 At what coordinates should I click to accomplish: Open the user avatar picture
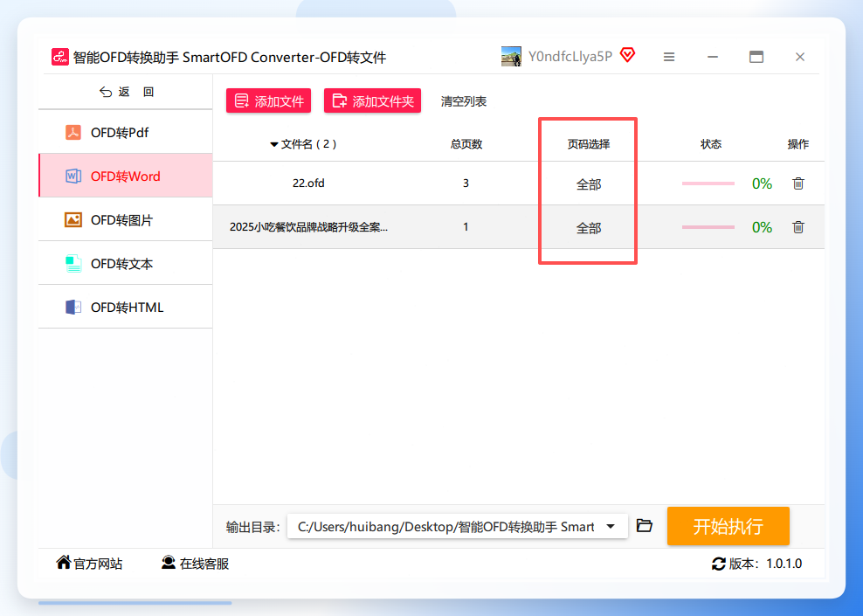click(x=511, y=57)
